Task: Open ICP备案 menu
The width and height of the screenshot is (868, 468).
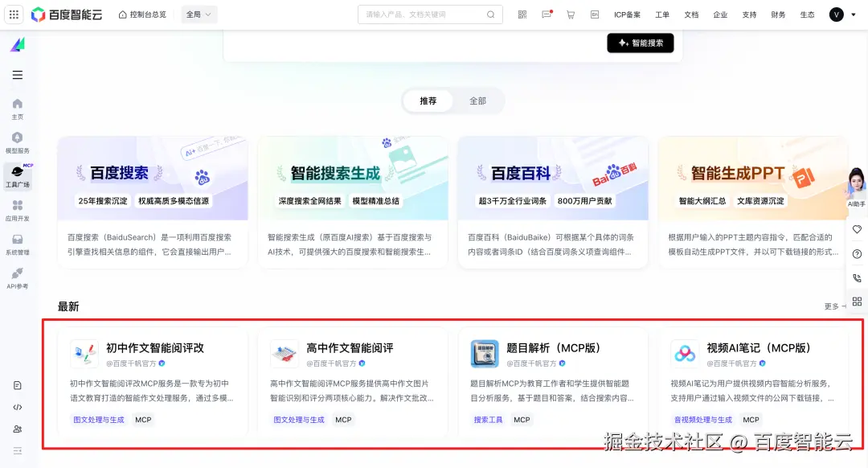Action: pyautogui.click(x=627, y=14)
